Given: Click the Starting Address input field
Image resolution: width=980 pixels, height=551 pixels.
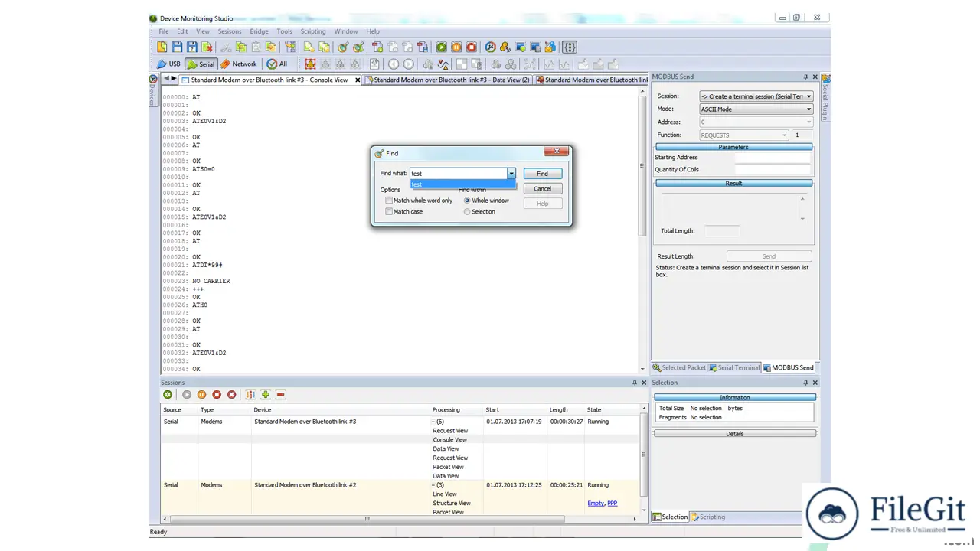Looking at the screenshot, I should point(773,158).
